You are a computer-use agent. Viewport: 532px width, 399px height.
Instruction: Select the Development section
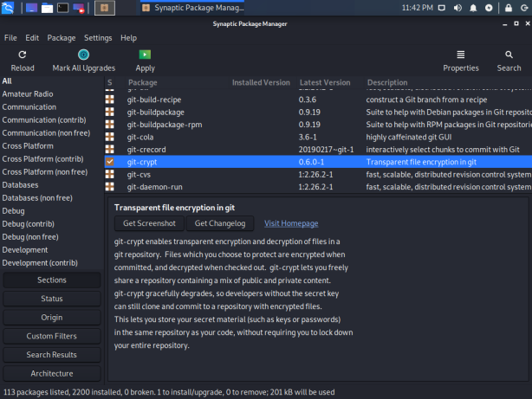pos(25,250)
